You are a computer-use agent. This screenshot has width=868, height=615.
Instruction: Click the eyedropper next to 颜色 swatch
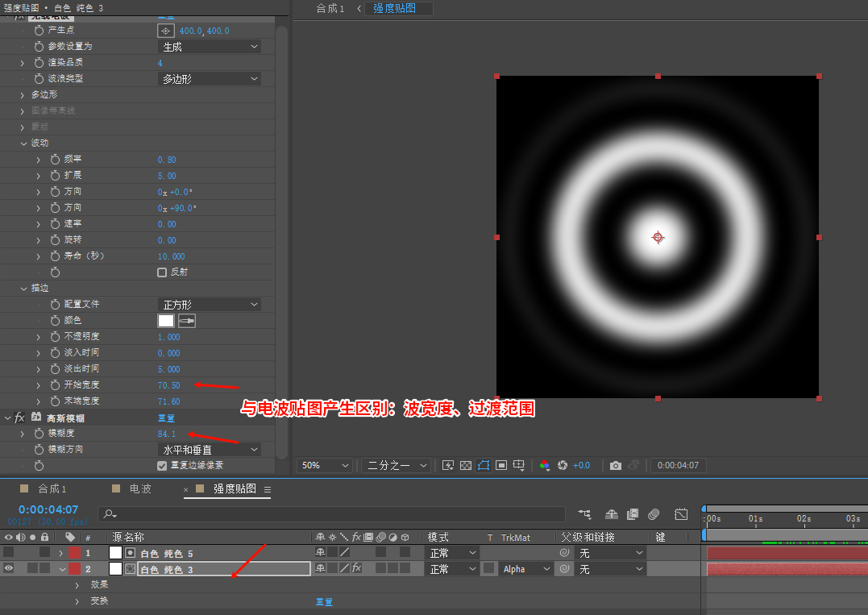click(186, 321)
